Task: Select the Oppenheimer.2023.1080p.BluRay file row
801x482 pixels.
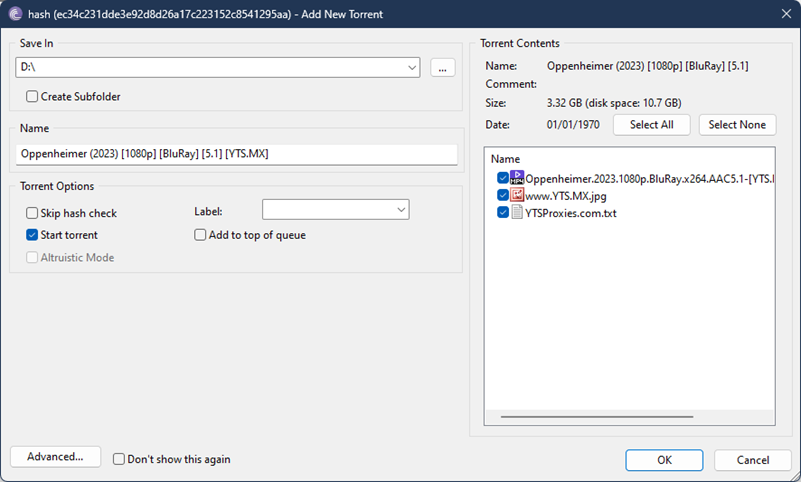Action: pyautogui.click(x=649, y=179)
